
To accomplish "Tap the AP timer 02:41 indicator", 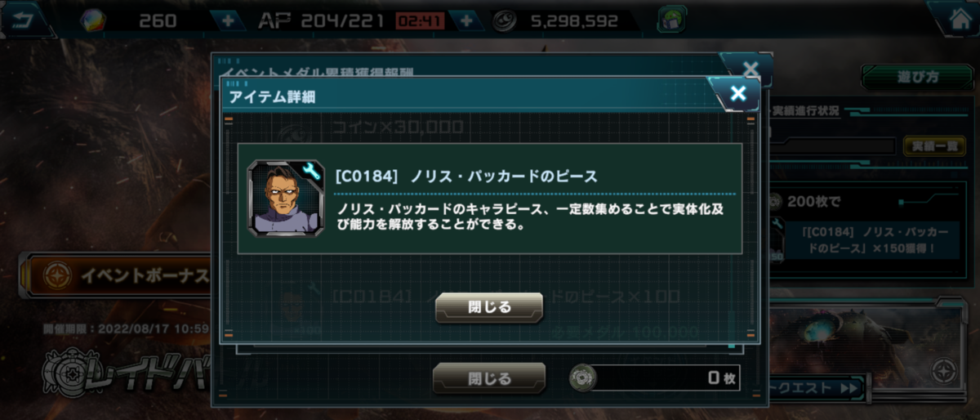I will click(420, 20).
